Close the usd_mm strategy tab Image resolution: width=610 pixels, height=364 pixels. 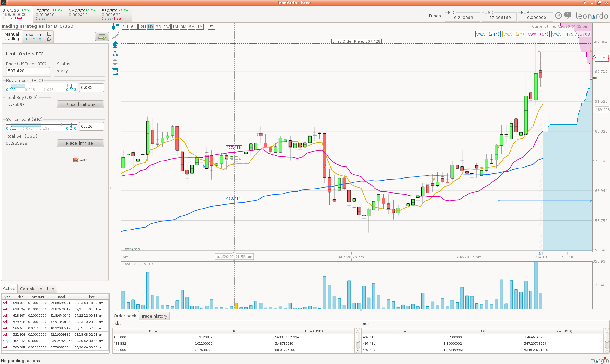point(49,34)
